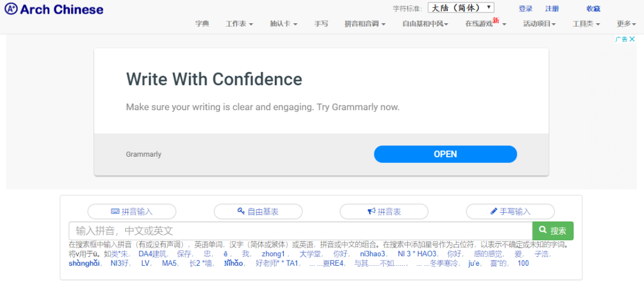The image size is (644, 289).
Task: Click the example link Nǐhǎo
Action: point(234,263)
